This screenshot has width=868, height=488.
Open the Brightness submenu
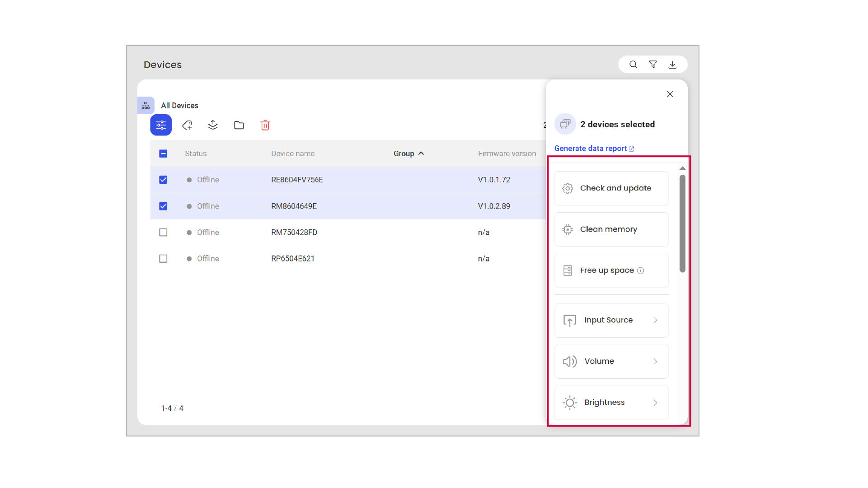[x=611, y=402]
